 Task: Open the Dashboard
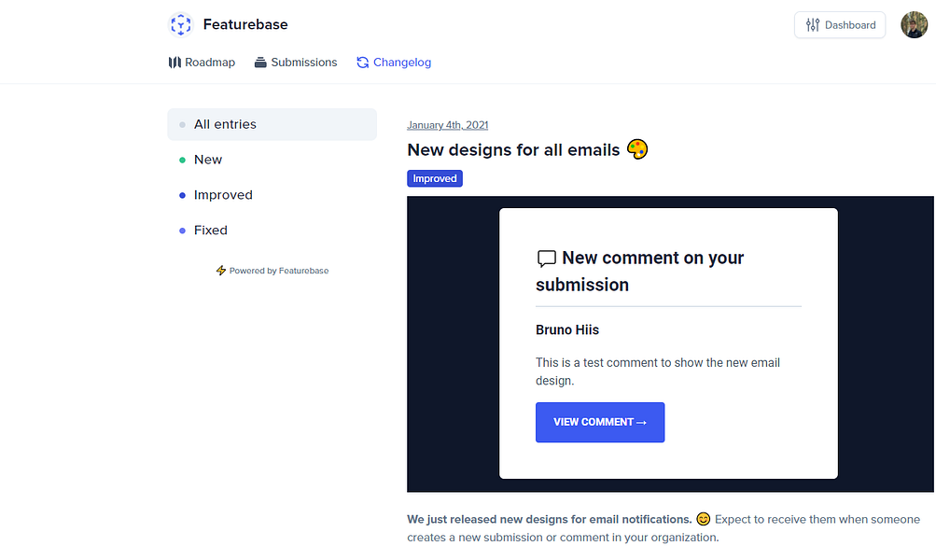(840, 24)
